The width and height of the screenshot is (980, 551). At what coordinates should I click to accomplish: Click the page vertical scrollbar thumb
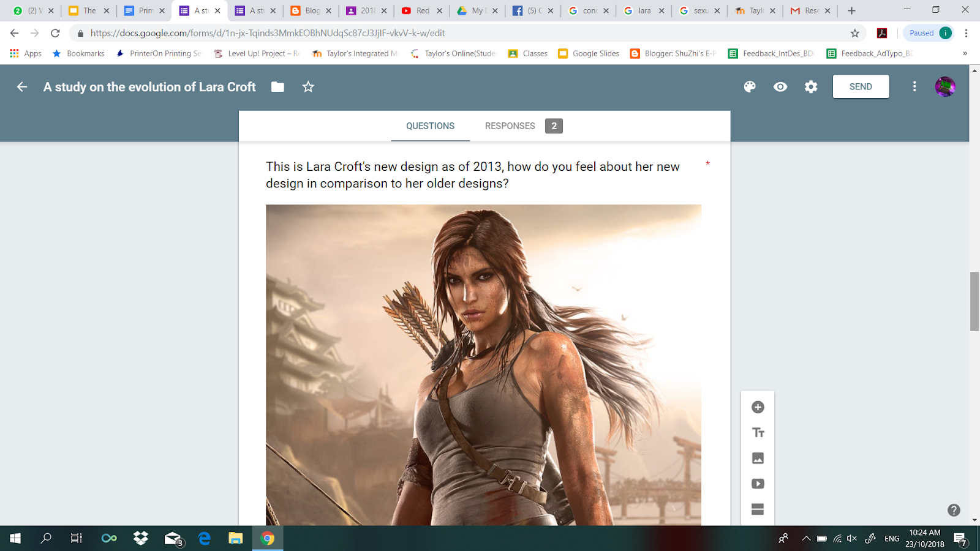coord(974,301)
